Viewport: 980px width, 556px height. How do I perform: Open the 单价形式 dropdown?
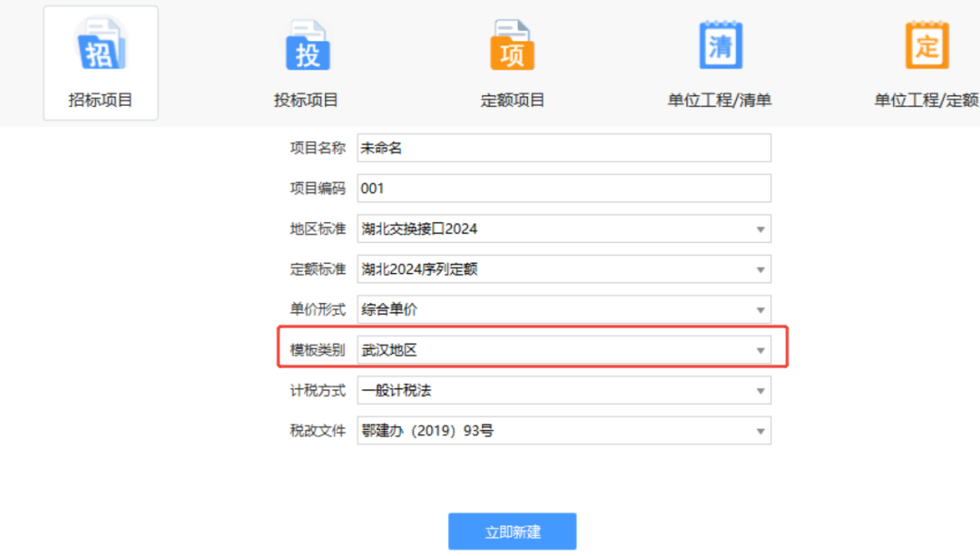click(760, 309)
